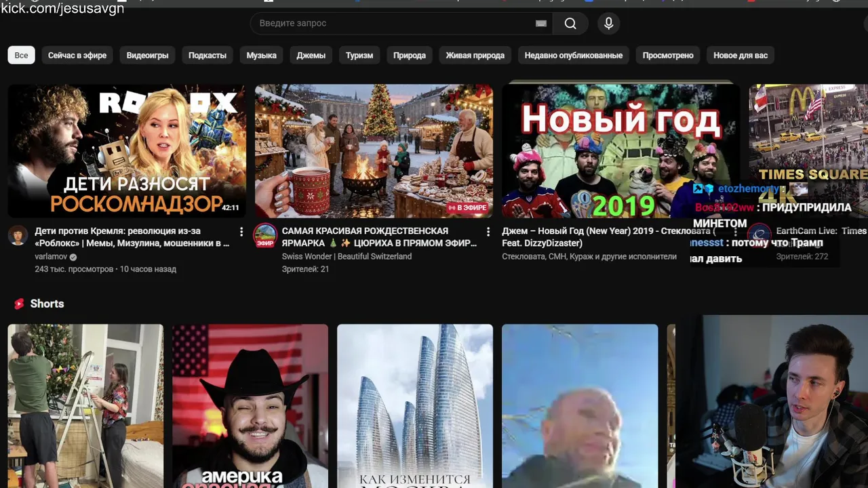Open the blurry bald man Short
Viewport: 868px width, 488px height.
(x=580, y=406)
